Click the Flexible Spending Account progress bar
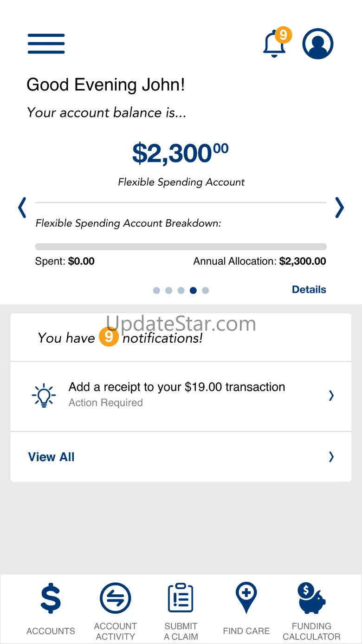 click(x=181, y=247)
